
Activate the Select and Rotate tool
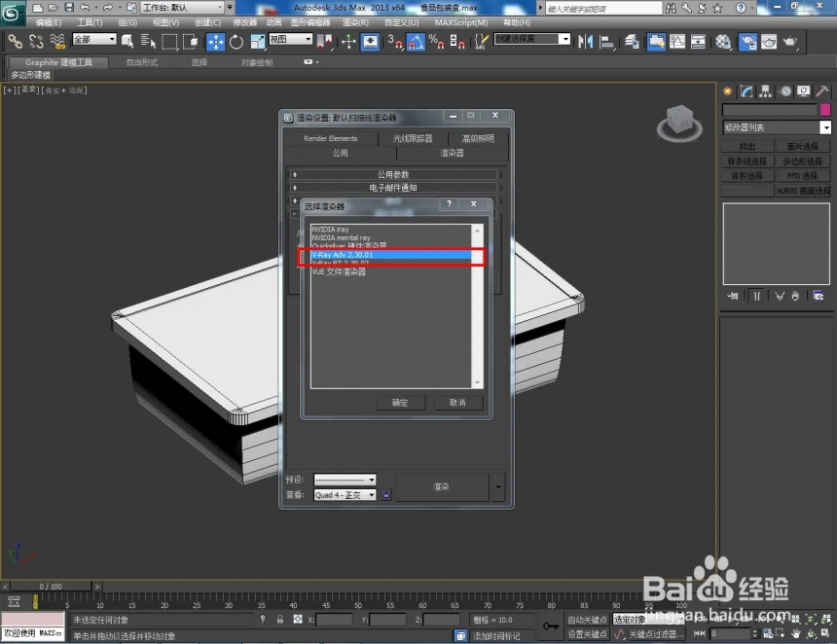[236, 41]
